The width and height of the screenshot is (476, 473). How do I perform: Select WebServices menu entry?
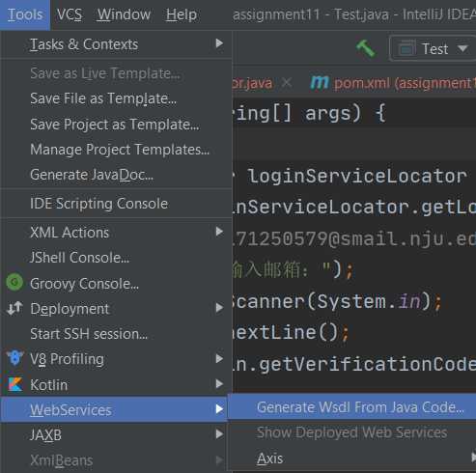114,409
